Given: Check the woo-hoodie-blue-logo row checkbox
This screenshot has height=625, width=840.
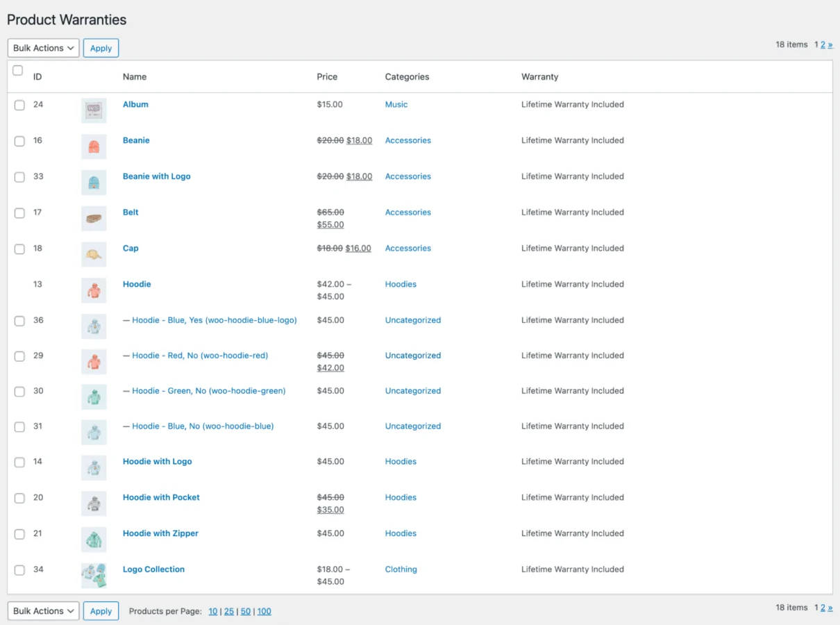Looking at the screenshot, I should [19, 321].
